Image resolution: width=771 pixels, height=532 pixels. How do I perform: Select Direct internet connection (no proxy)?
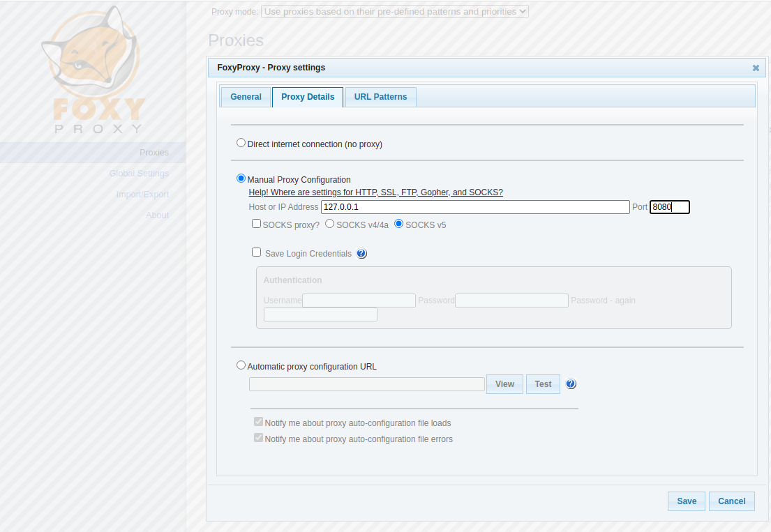click(241, 143)
